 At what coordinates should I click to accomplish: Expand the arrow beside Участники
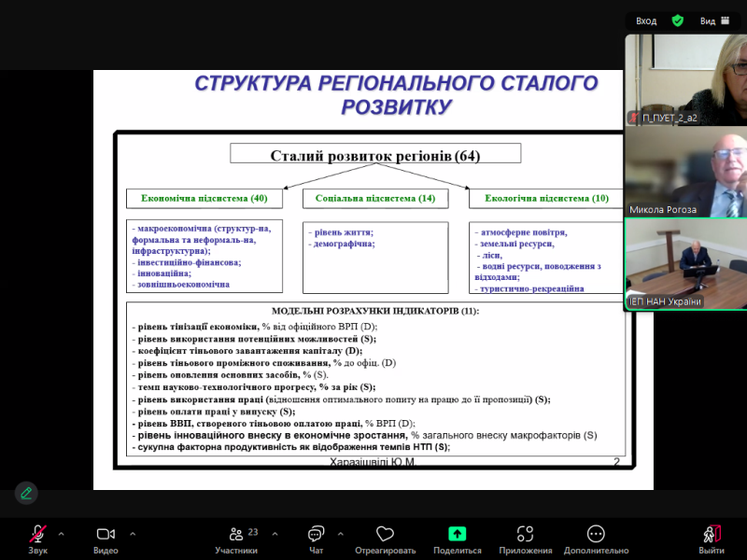point(275,534)
